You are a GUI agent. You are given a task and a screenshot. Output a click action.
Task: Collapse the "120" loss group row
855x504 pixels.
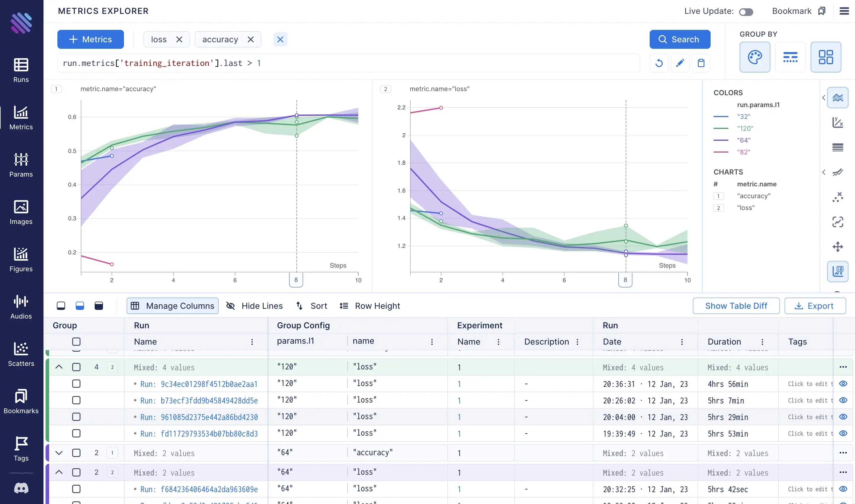click(x=59, y=367)
